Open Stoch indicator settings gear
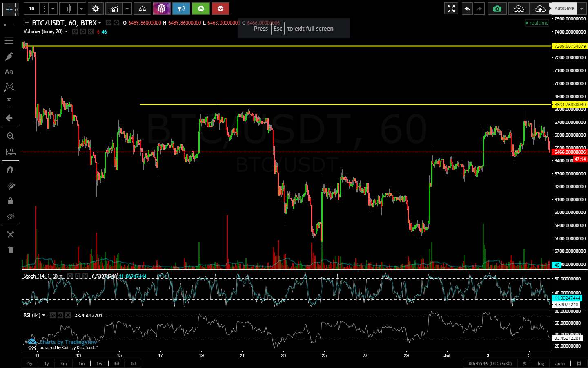The height and width of the screenshot is (368, 588). click(78, 276)
